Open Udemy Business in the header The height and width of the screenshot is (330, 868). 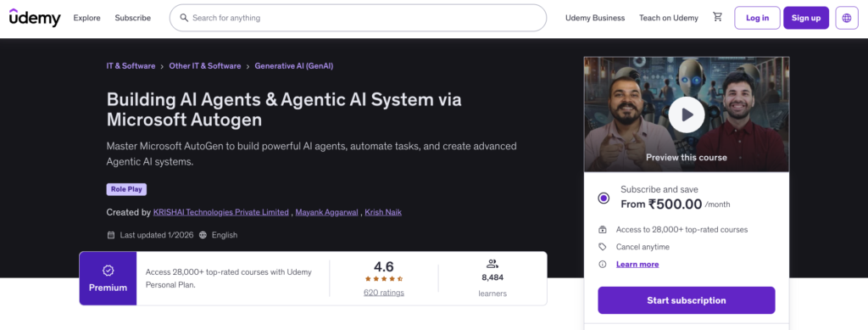[x=595, y=18]
